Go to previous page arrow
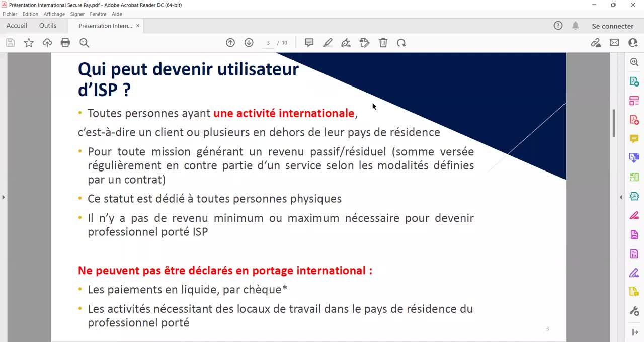This screenshot has width=644, height=342. (x=230, y=43)
